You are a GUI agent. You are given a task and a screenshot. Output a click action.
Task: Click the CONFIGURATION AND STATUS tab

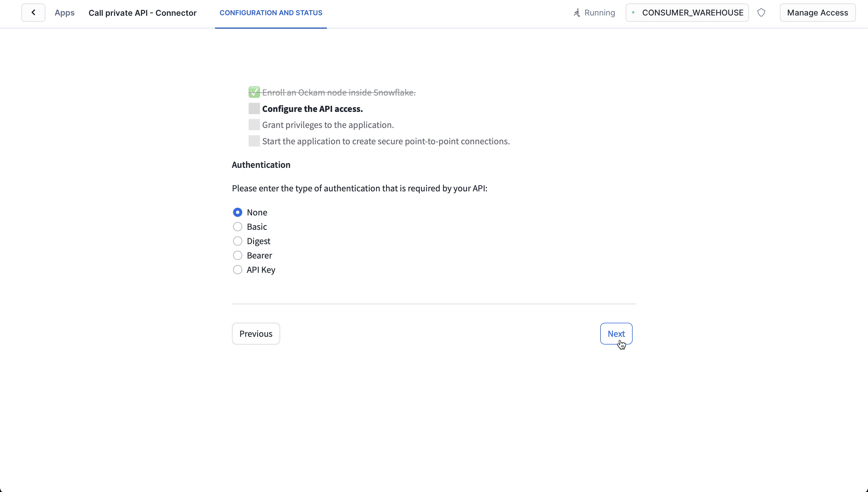click(271, 13)
